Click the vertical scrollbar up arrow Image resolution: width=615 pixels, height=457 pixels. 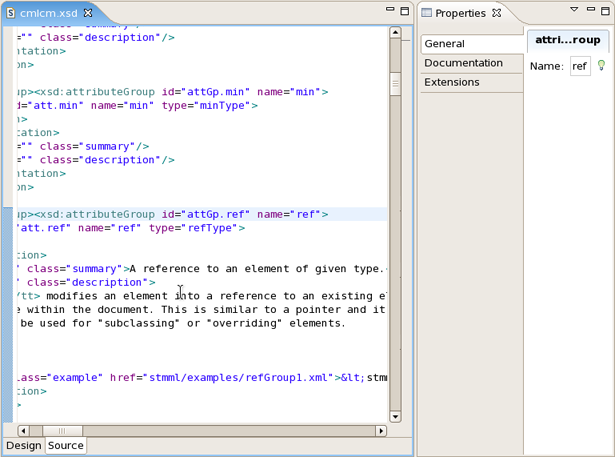coord(395,33)
